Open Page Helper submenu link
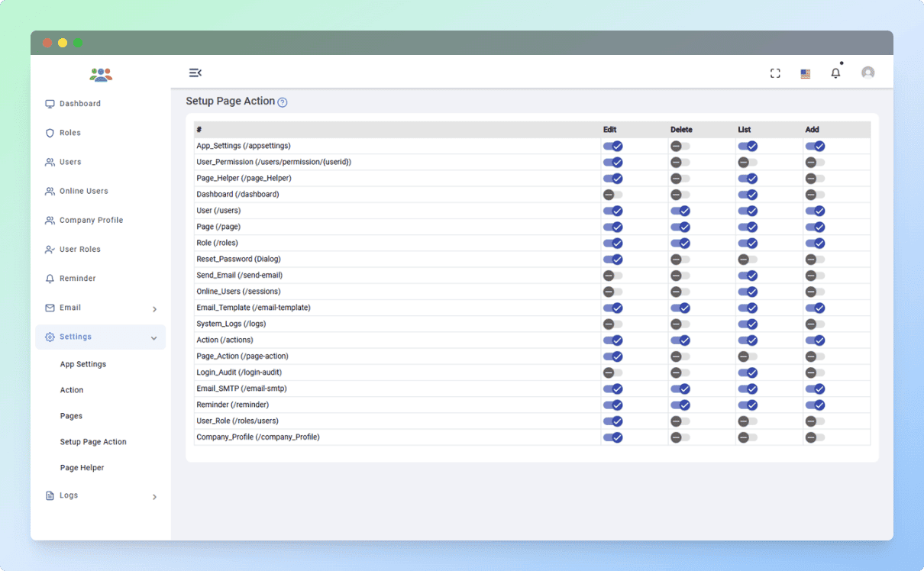Screen dimensions: 924x571 pyautogui.click(x=82, y=468)
